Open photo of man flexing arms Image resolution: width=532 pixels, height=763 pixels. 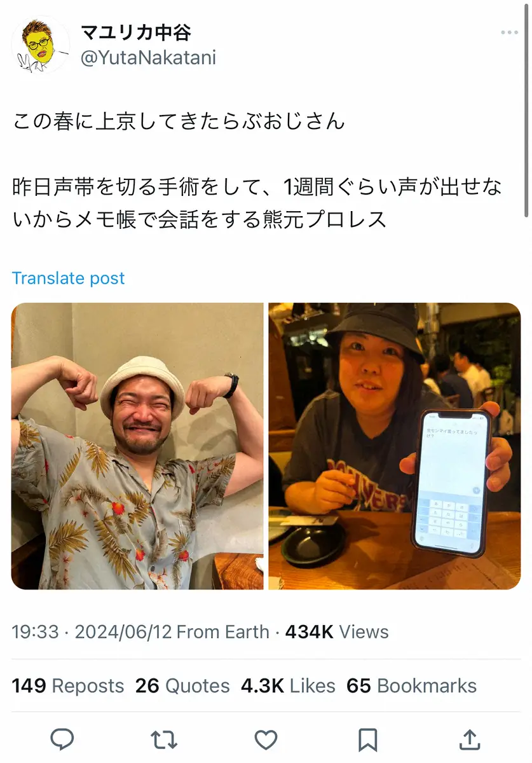click(x=137, y=446)
